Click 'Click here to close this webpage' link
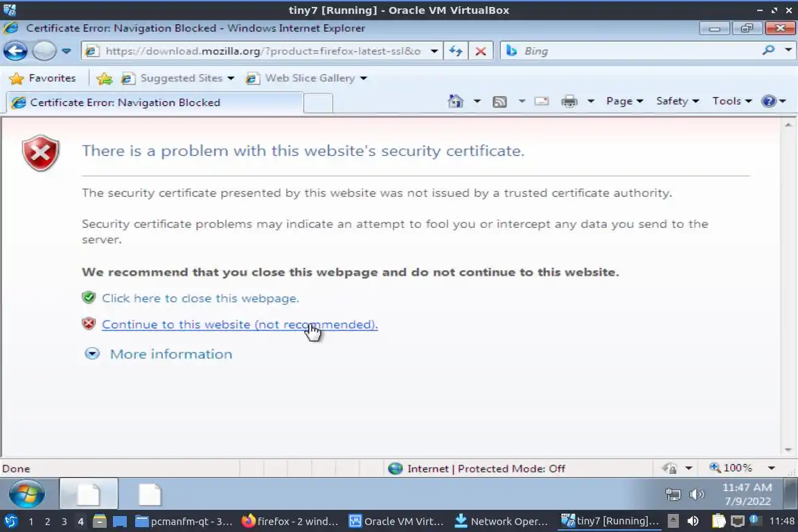The image size is (798, 532). 200,299
